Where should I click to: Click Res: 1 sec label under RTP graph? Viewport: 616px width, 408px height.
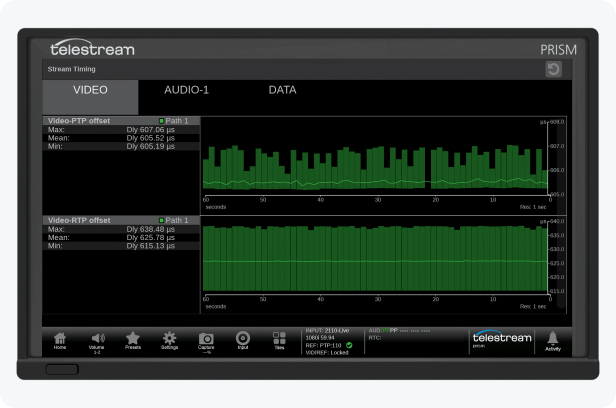coord(533,306)
